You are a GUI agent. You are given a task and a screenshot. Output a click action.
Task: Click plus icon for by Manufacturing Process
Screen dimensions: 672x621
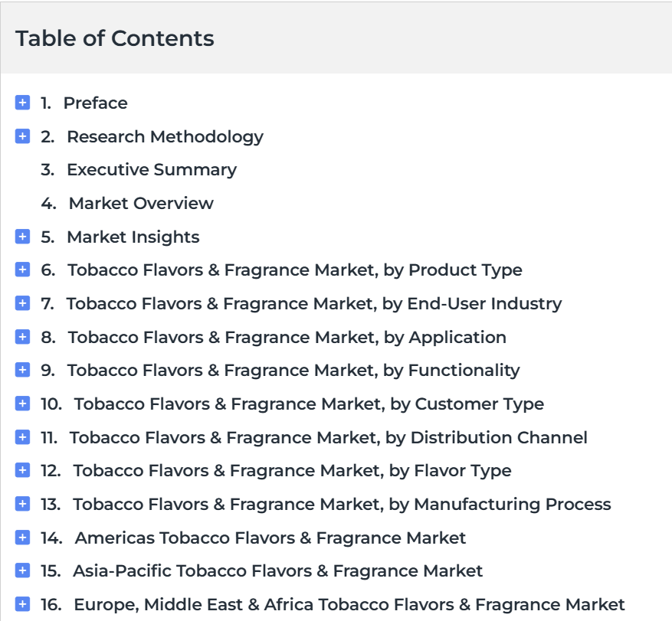click(22, 504)
